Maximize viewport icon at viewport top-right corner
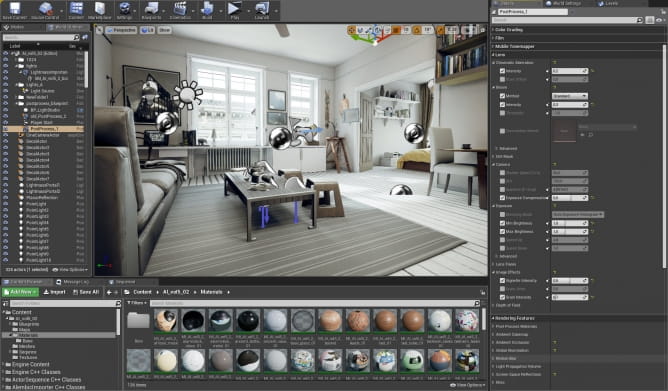The height and width of the screenshot is (391, 668). point(483,30)
